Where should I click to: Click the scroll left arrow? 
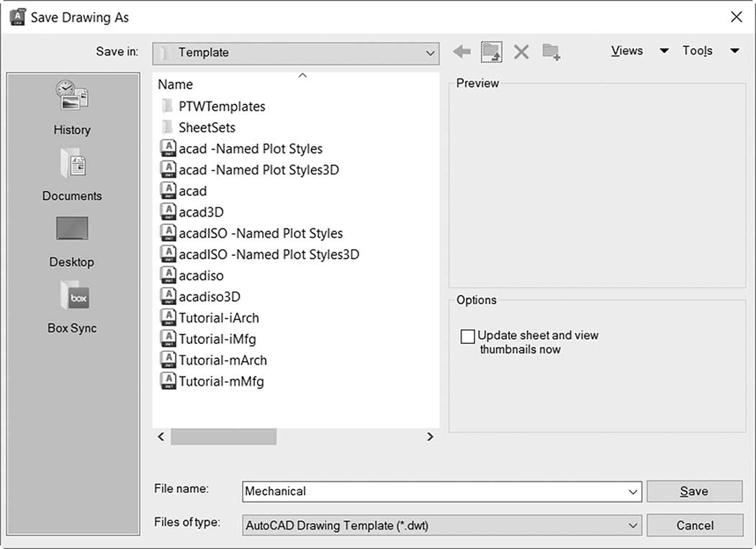coord(161,437)
